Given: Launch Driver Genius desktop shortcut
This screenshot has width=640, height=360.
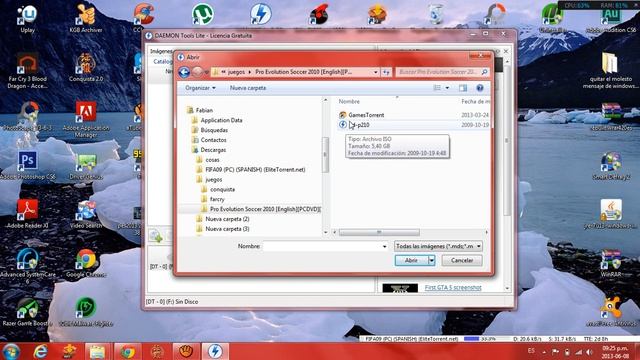Looking at the screenshot, I should [86, 165].
